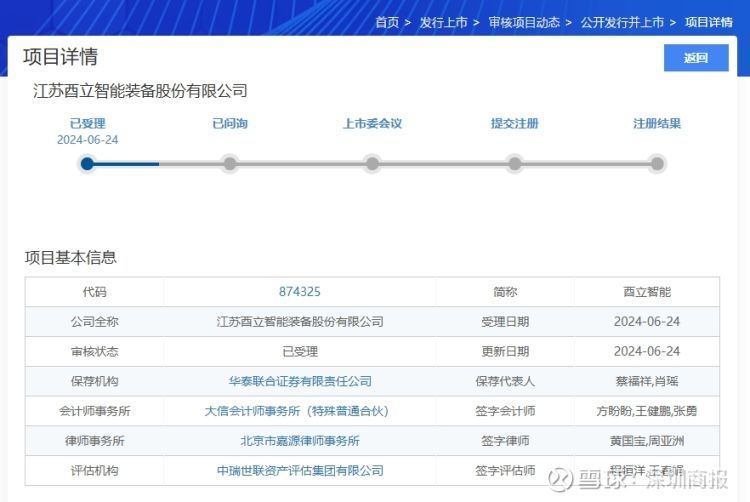This screenshot has width=750, height=502.
Task: Click the 律师事务所 label cell
Action: point(95,441)
